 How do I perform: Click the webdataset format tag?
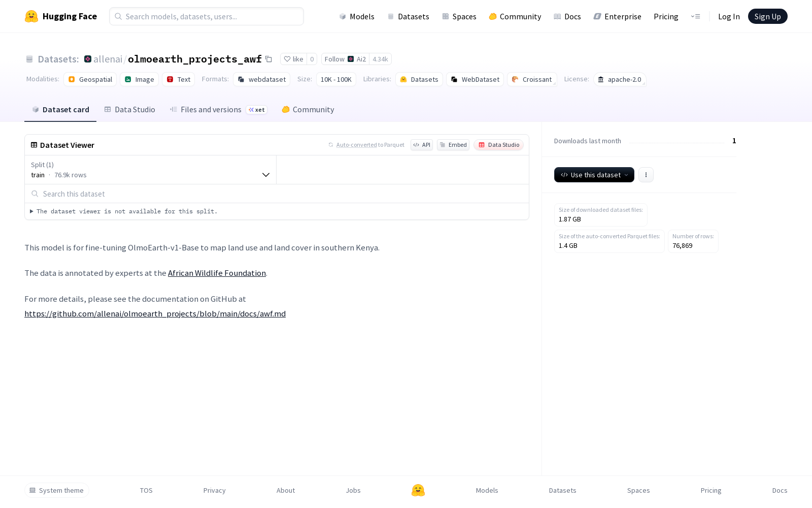click(x=261, y=79)
